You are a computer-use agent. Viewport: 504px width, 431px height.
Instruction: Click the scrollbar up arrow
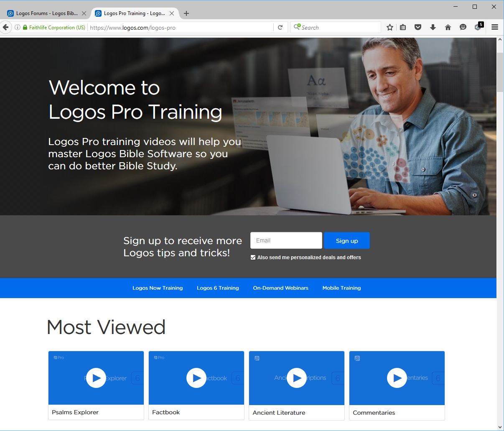tap(500, 40)
